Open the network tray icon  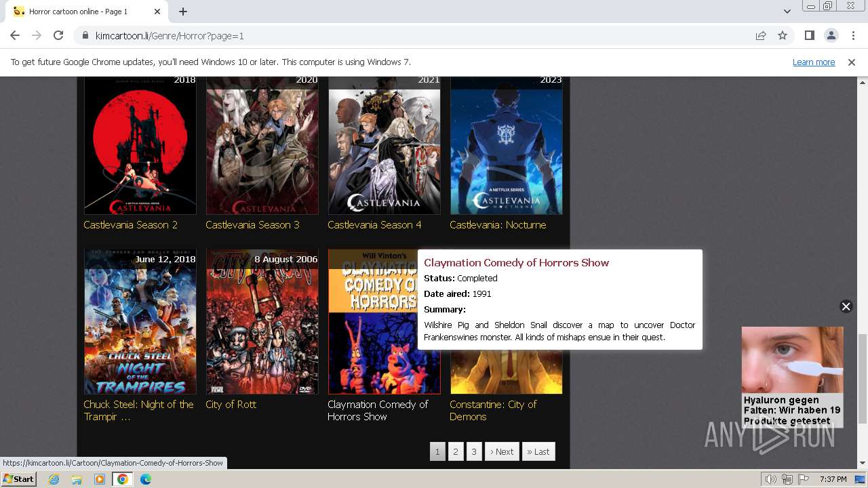[787, 479]
